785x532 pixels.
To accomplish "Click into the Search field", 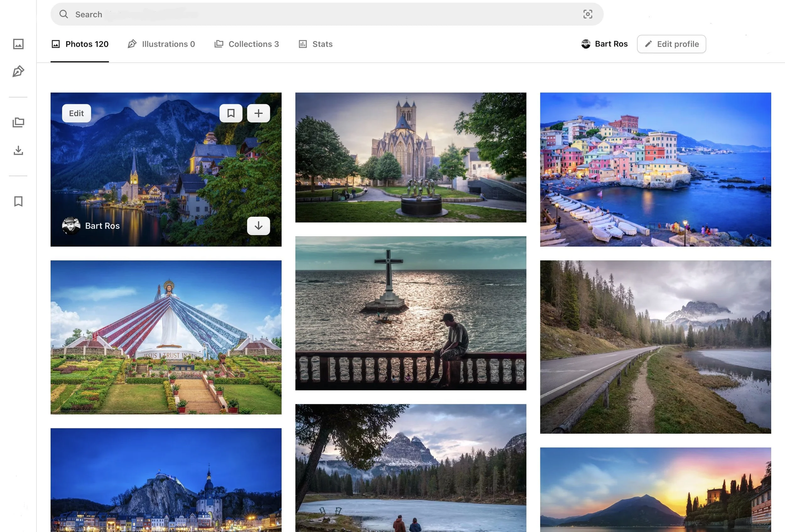I will click(x=304, y=14).
